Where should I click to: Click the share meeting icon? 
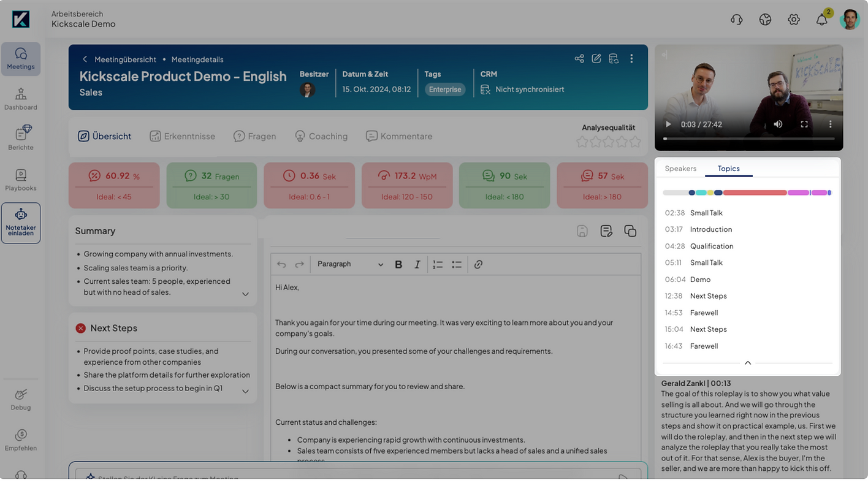579,58
